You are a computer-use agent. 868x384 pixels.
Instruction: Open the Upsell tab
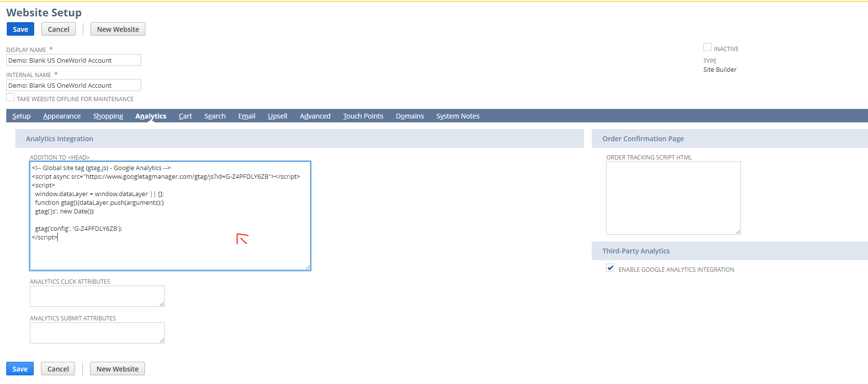(x=277, y=116)
